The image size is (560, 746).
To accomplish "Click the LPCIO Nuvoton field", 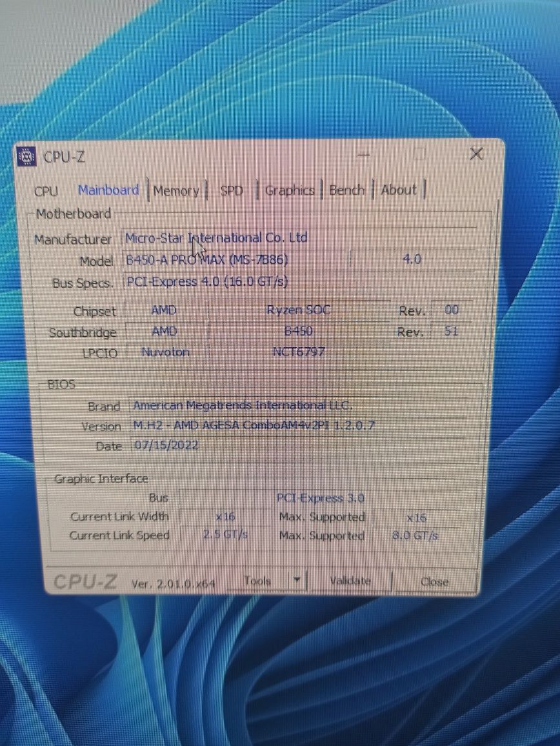I will (166, 352).
